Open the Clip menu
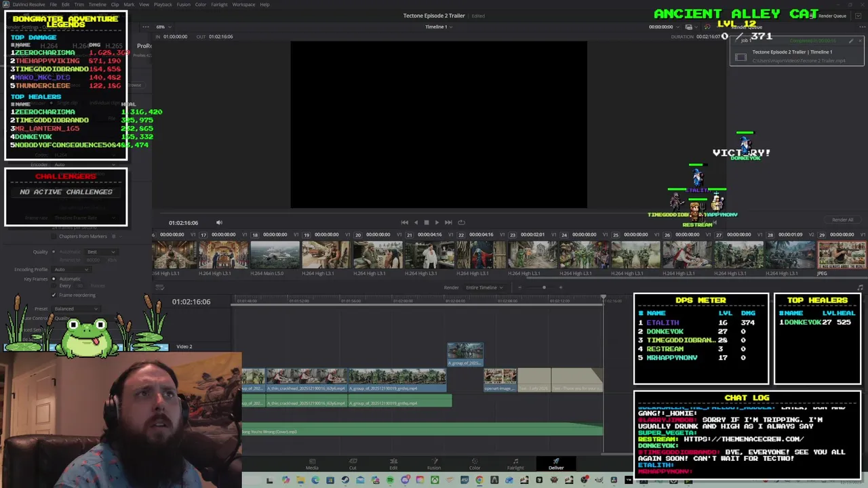 coord(115,4)
